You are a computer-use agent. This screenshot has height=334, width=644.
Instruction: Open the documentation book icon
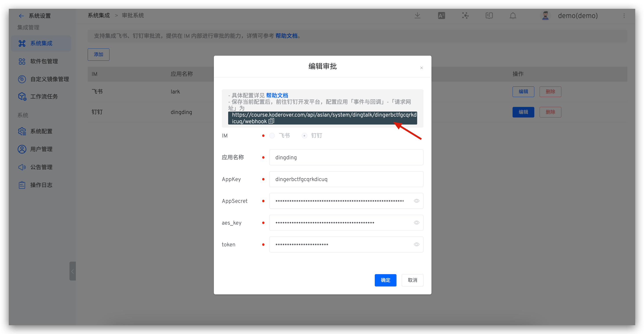[x=489, y=15]
